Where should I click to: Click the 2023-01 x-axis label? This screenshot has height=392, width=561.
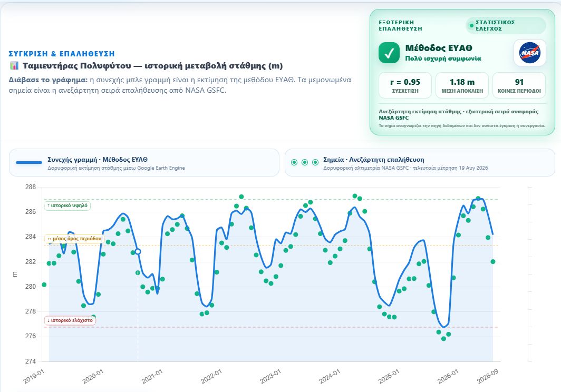click(x=270, y=376)
